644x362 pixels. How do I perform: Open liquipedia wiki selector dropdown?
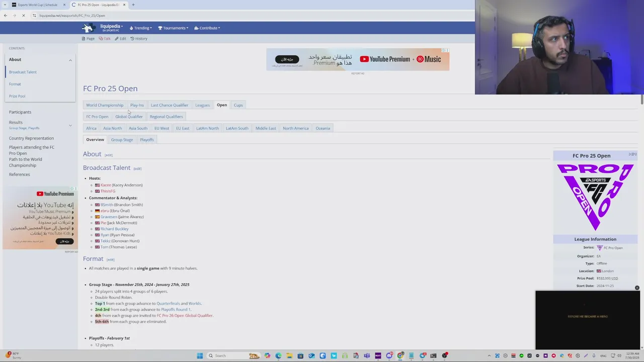(x=111, y=28)
